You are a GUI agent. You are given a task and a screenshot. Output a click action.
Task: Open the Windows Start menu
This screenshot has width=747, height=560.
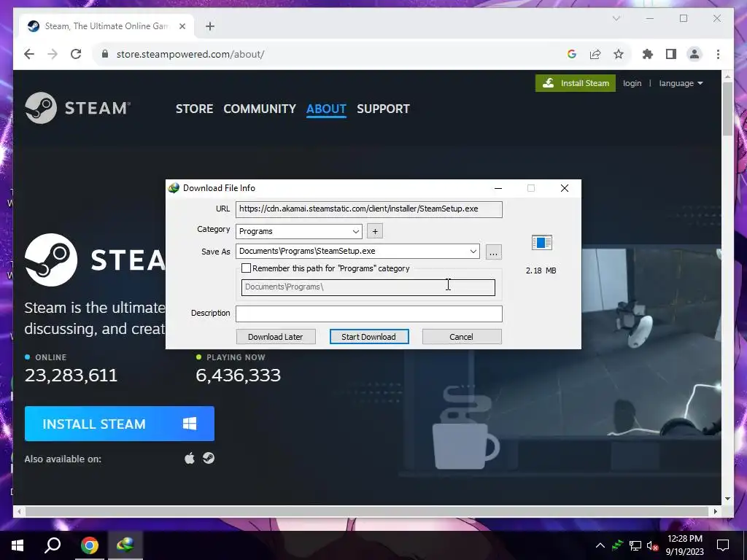tap(18, 545)
